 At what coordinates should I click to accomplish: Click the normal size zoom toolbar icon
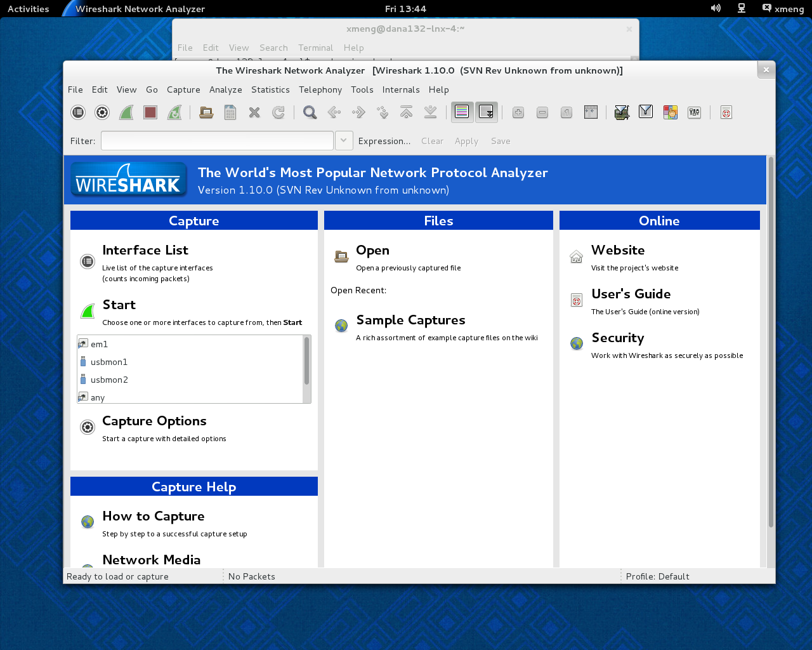[566, 112]
